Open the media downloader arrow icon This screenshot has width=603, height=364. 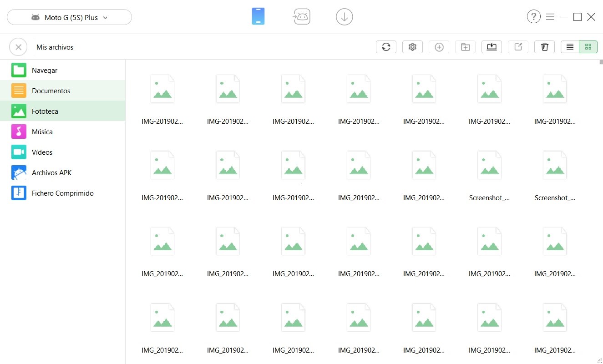[345, 17]
